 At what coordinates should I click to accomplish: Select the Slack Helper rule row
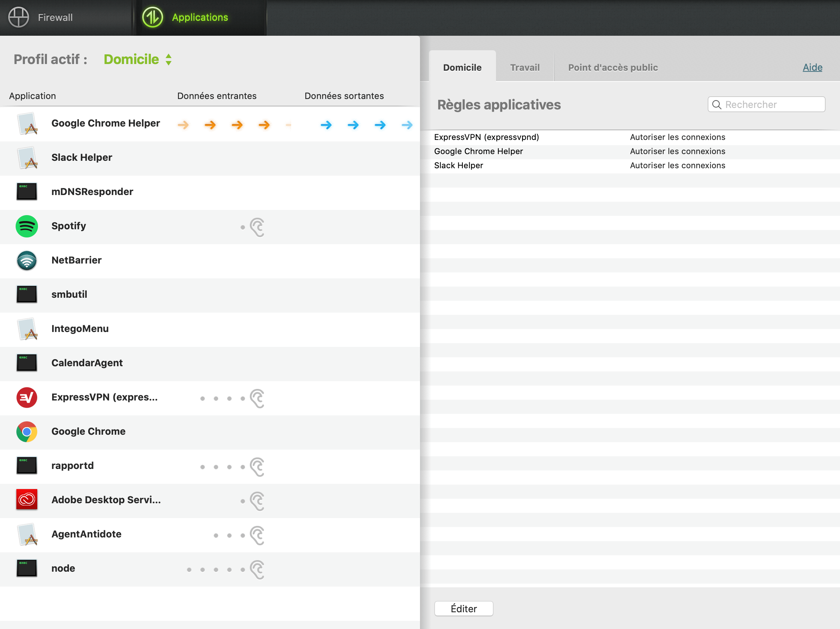coord(630,166)
